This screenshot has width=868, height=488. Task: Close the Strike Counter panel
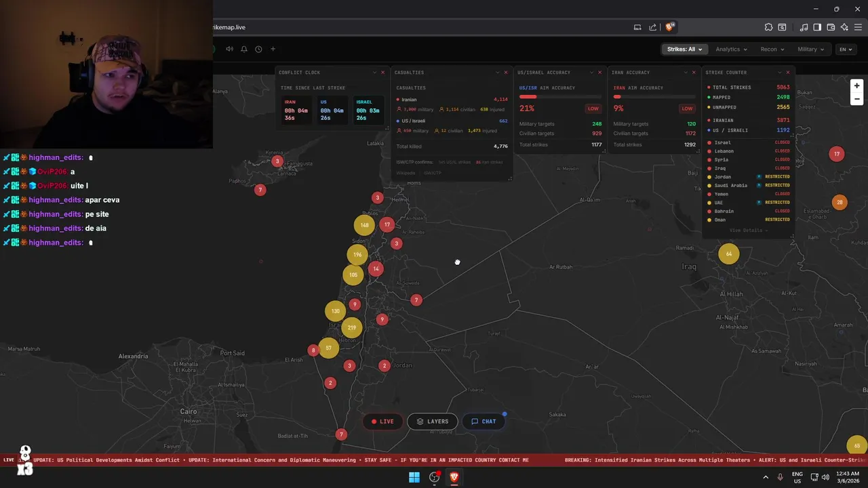[787, 73]
